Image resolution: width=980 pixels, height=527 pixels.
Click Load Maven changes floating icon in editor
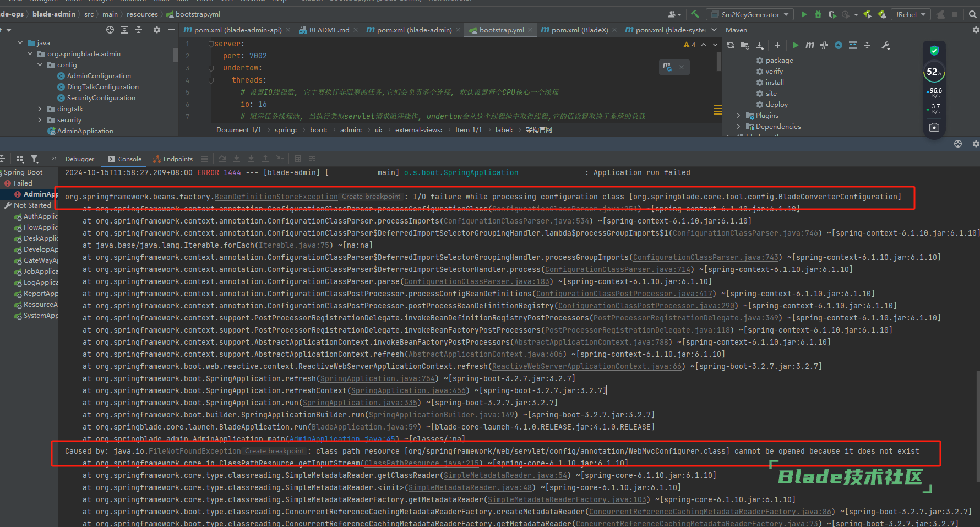point(667,67)
